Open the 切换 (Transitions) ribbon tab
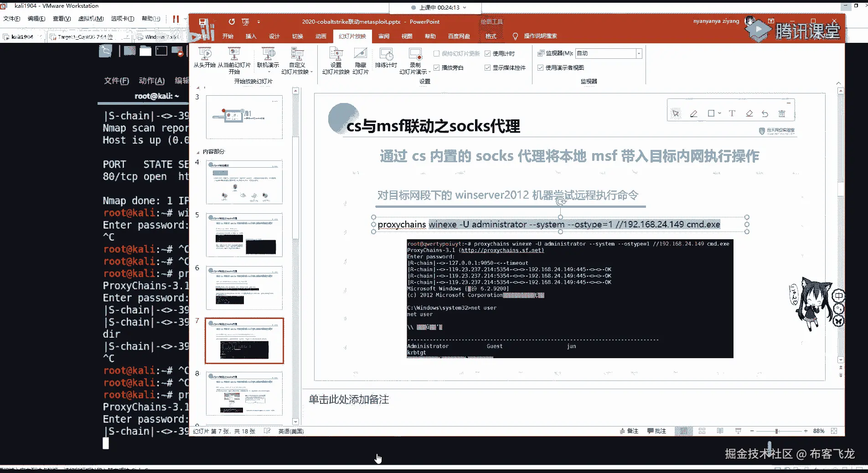The height and width of the screenshot is (473, 868). point(298,36)
